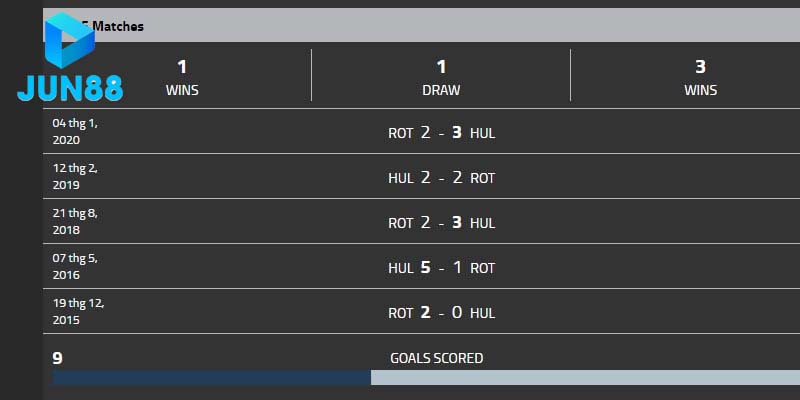Open the ROT 2 - 3 HUL 2020 match

click(441, 132)
